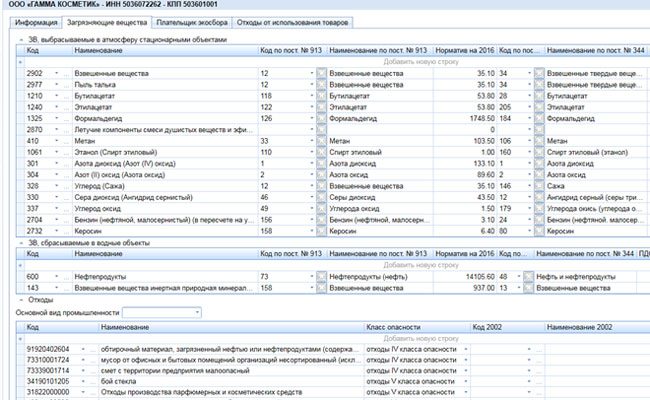Click the no. 913 code clear icon in row 304
The height and width of the screenshot is (400, 650).
[321, 175]
